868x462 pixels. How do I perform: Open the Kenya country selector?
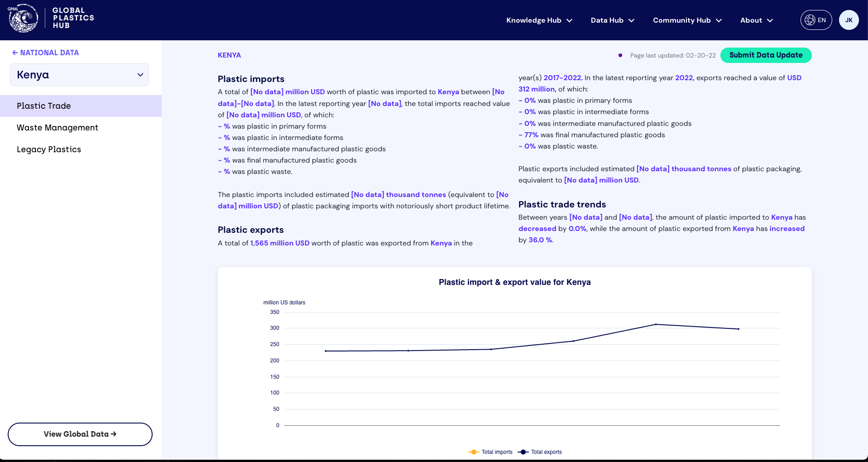pyautogui.click(x=79, y=75)
